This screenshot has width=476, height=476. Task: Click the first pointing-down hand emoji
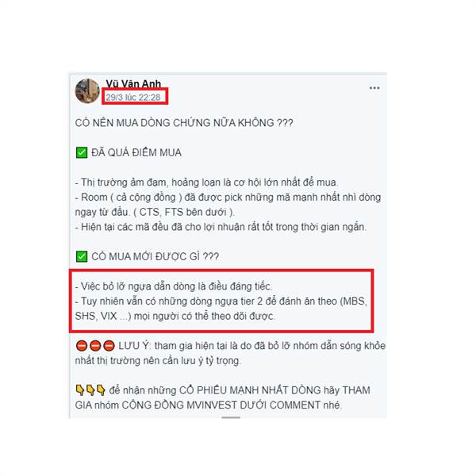(x=80, y=390)
